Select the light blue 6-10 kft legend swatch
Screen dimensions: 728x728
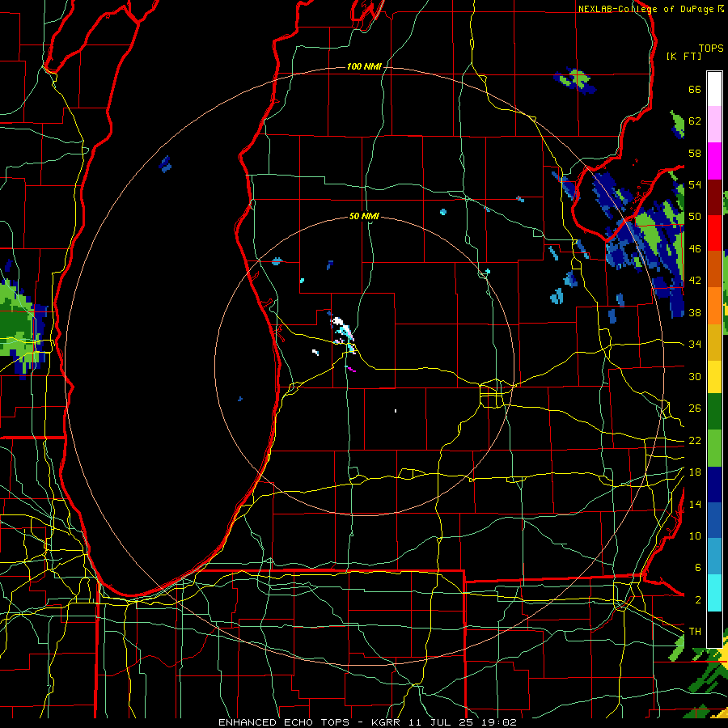coord(714,557)
